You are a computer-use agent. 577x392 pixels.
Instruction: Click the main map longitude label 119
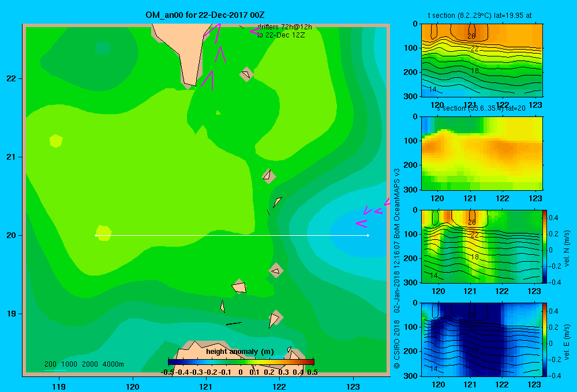coord(59,386)
